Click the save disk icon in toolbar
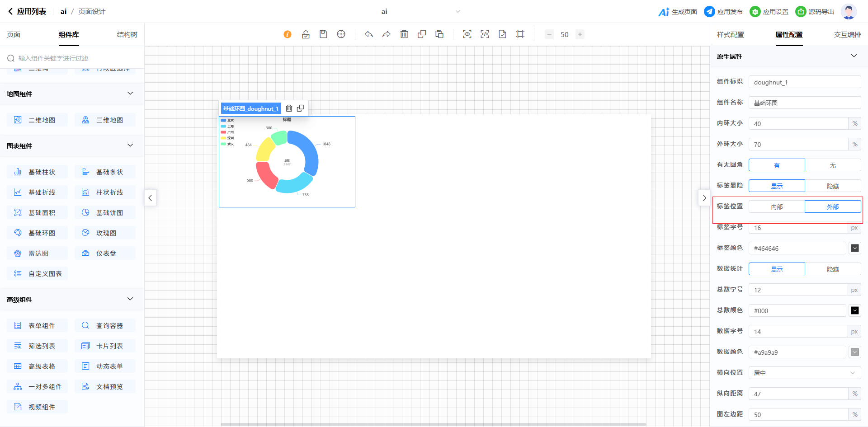This screenshot has width=868, height=427. pyautogui.click(x=323, y=34)
